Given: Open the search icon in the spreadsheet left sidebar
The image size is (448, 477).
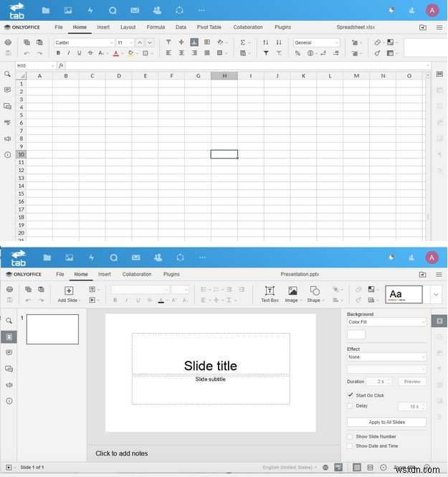Looking at the screenshot, I should pos(8,74).
